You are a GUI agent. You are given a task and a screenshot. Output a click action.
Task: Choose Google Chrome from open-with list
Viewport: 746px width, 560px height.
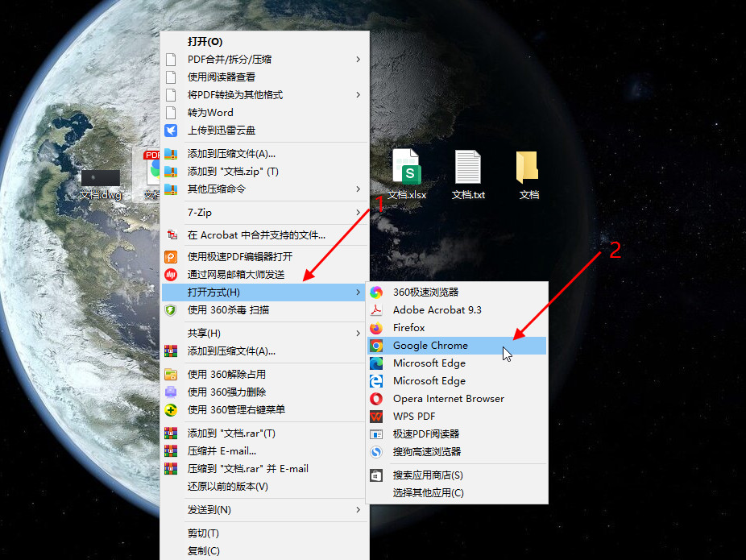point(430,346)
